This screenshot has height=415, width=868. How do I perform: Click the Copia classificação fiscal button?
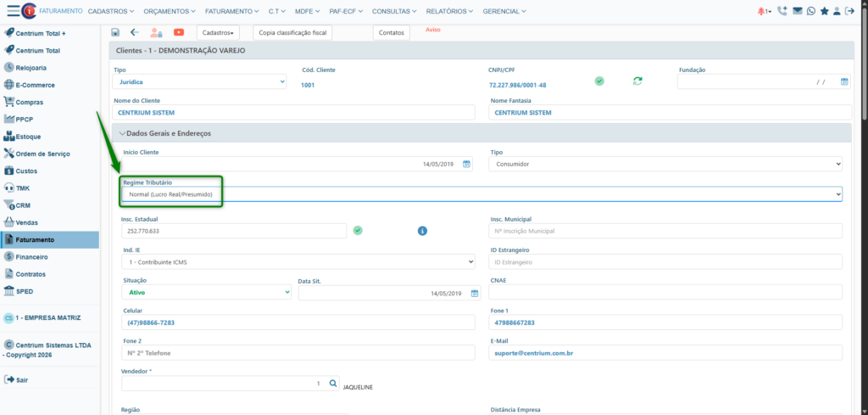pyautogui.click(x=292, y=32)
